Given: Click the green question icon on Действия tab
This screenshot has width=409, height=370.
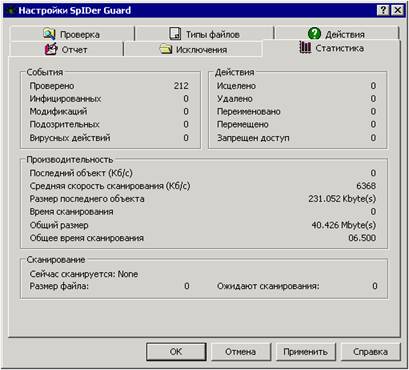Looking at the screenshot, I should (314, 34).
